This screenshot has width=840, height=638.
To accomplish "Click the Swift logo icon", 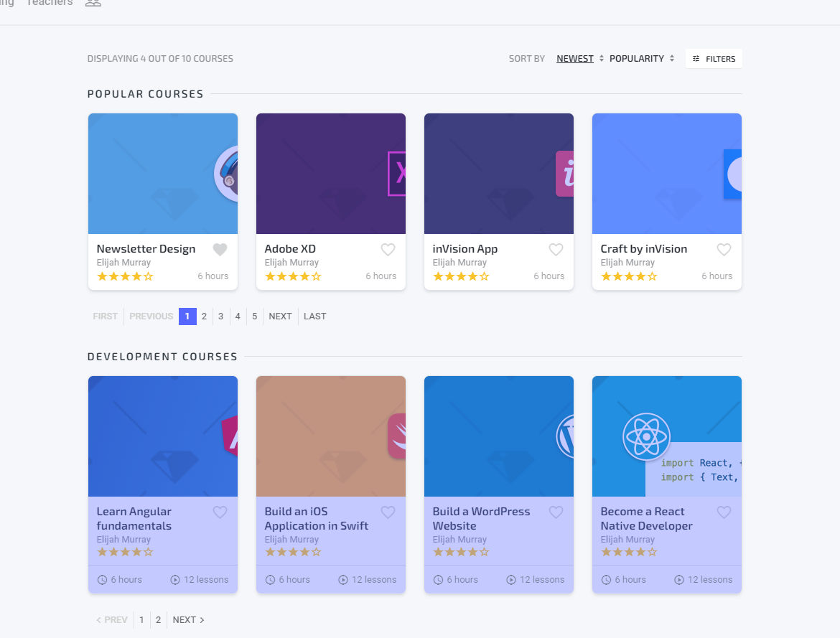I will click(397, 436).
